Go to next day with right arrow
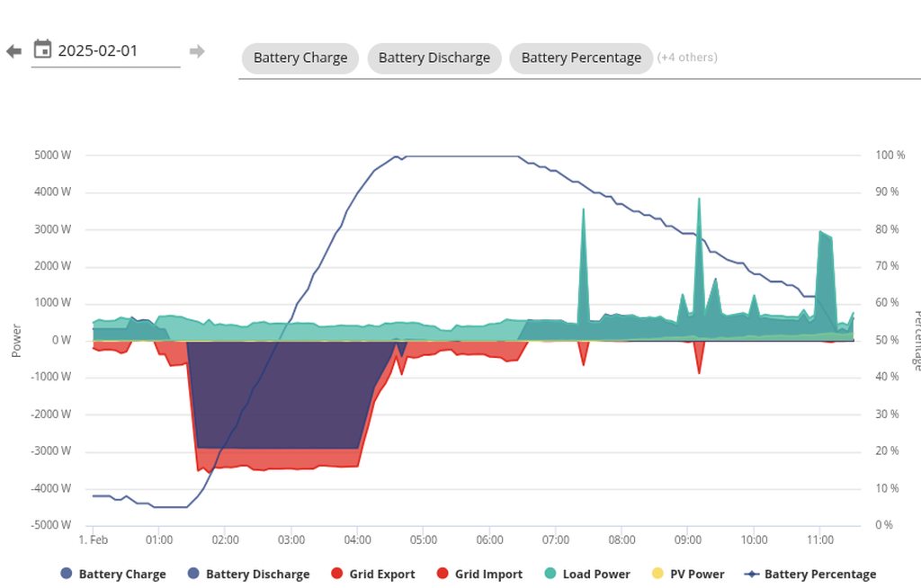This screenshot has height=588, width=921. tap(197, 51)
